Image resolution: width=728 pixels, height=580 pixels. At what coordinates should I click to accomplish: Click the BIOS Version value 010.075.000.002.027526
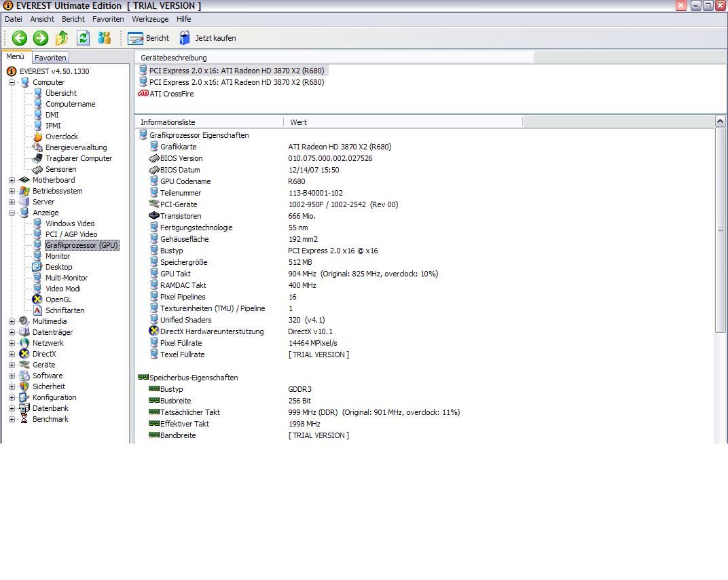[x=330, y=158]
